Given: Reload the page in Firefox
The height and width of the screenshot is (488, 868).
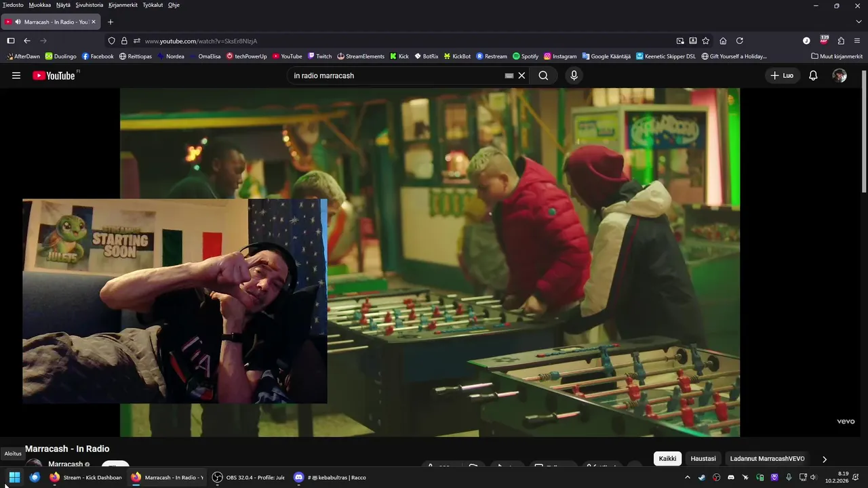Looking at the screenshot, I should click(x=740, y=41).
